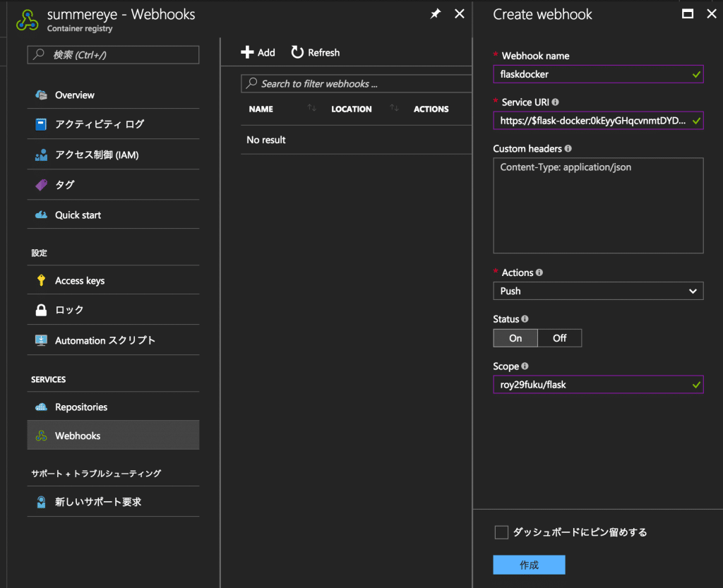723x588 pixels.
Task: Click the padlock icon
Action: [x=41, y=310]
